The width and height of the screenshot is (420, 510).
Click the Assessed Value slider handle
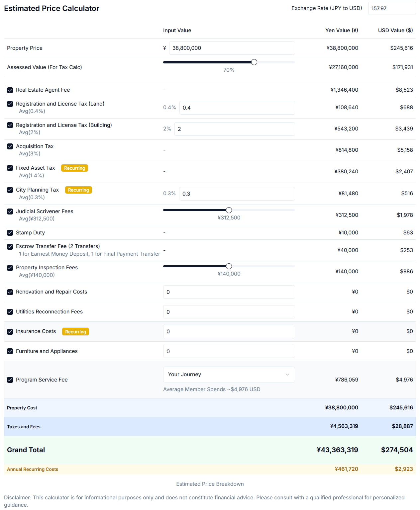pos(254,62)
